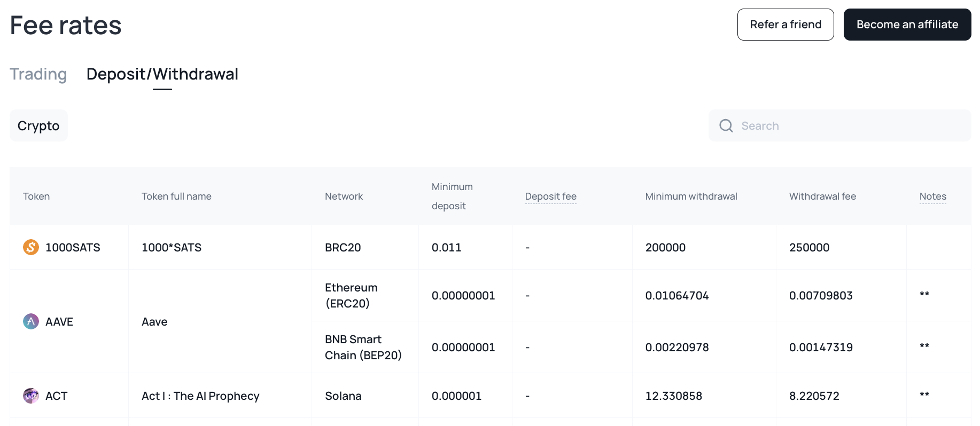Viewport: 980px width, 426px height.
Task: Click the AAVE token logo
Action: tap(31, 321)
